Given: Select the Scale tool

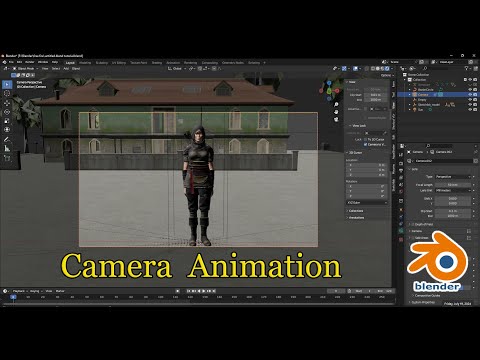Looking at the screenshot, I should tap(7, 121).
